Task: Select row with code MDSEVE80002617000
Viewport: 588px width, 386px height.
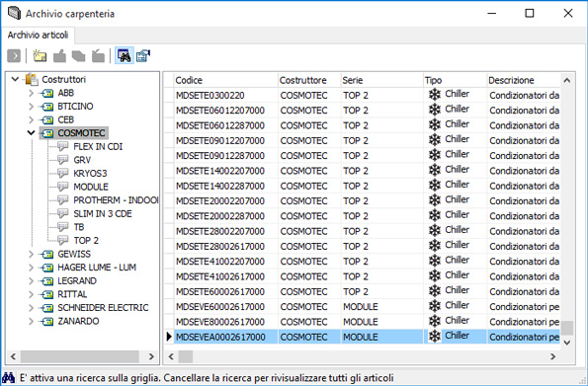Action: pos(362,322)
